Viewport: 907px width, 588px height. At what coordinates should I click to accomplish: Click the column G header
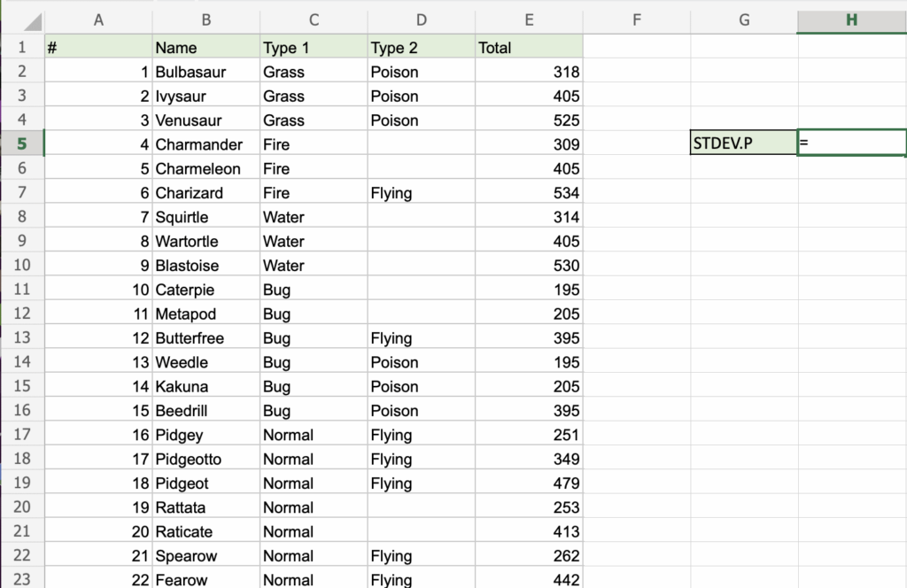click(744, 21)
